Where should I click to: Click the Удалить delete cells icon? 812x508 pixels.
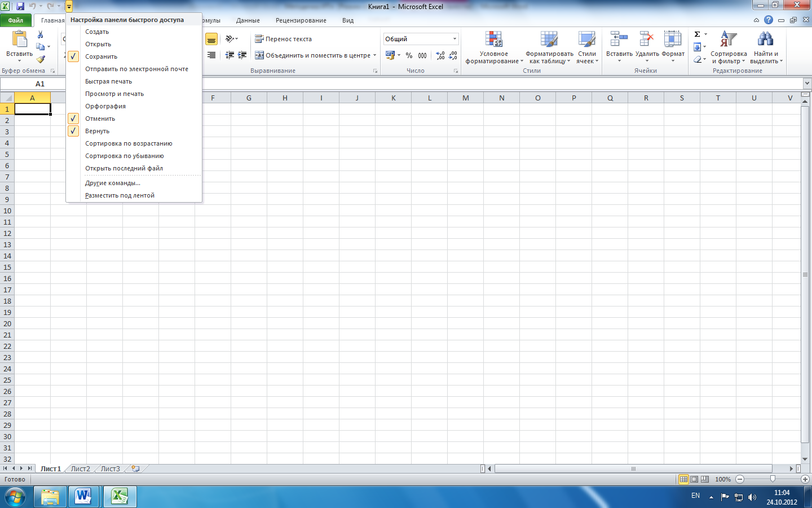point(647,39)
